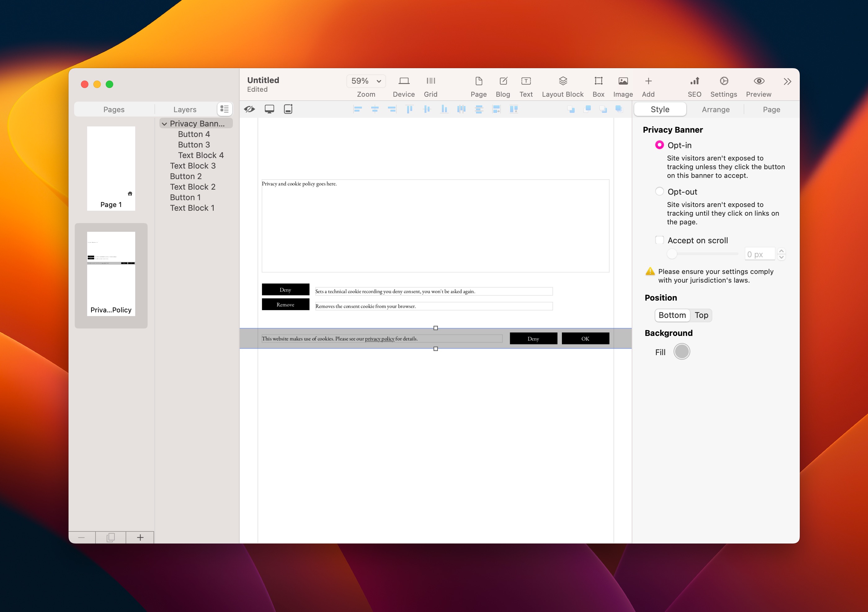Switch to the Pages sidebar tab
868x612 pixels.
tap(114, 110)
